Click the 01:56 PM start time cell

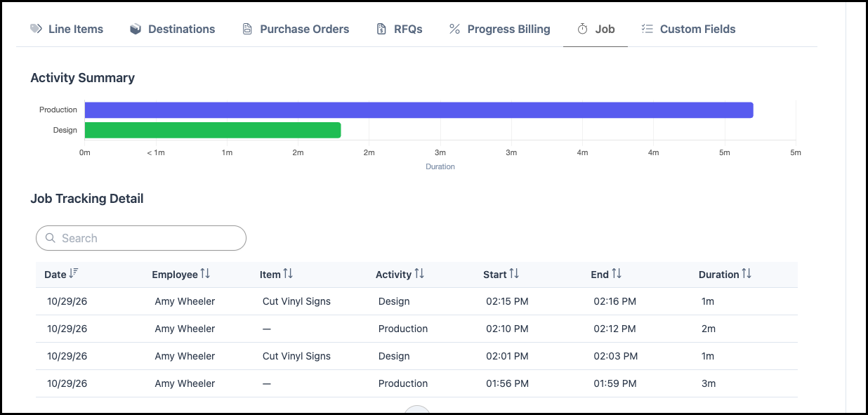click(507, 383)
